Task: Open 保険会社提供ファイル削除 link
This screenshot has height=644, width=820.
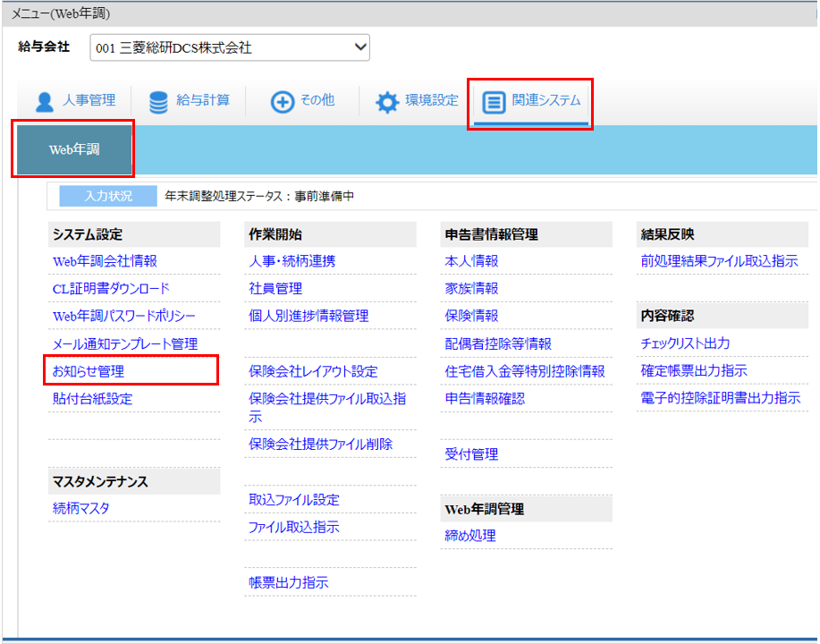Action: (320, 445)
